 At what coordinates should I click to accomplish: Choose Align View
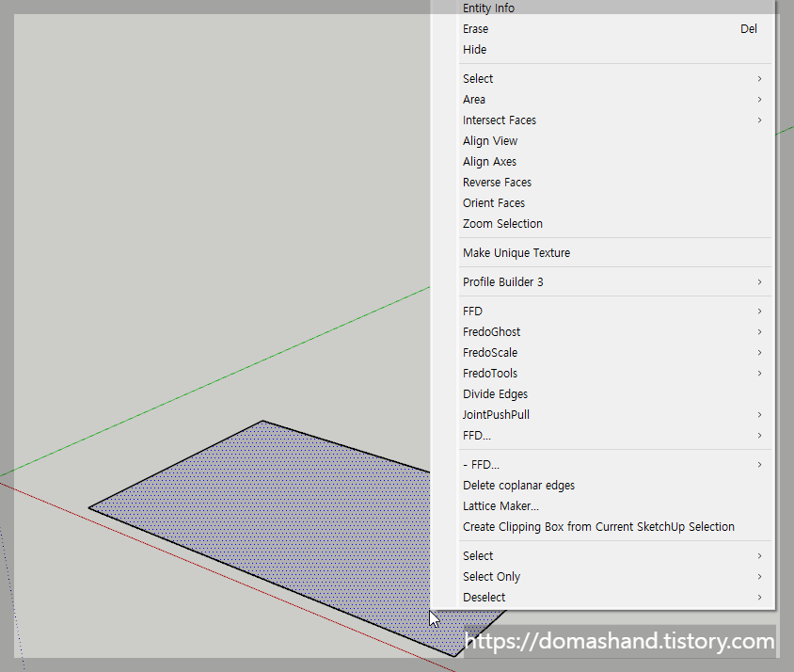coord(602,141)
